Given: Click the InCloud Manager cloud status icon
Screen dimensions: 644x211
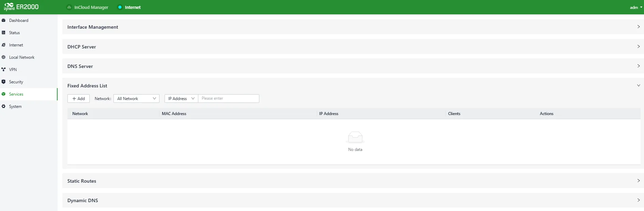Looking at the screenshot, I should pos(69,7).
